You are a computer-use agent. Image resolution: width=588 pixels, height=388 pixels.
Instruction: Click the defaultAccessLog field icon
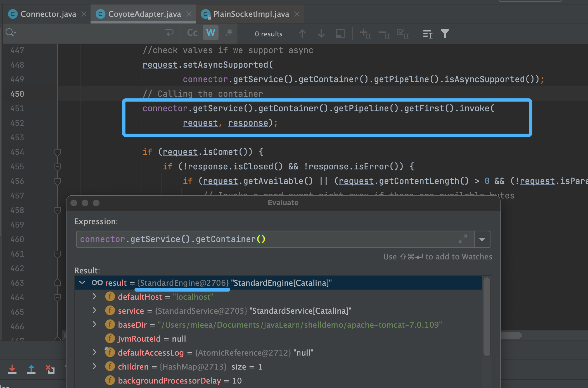[x=110, y=352]
